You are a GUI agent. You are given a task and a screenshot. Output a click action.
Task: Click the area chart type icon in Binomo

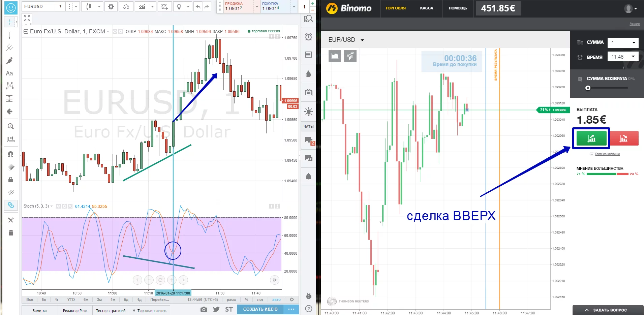coord(335,56)
